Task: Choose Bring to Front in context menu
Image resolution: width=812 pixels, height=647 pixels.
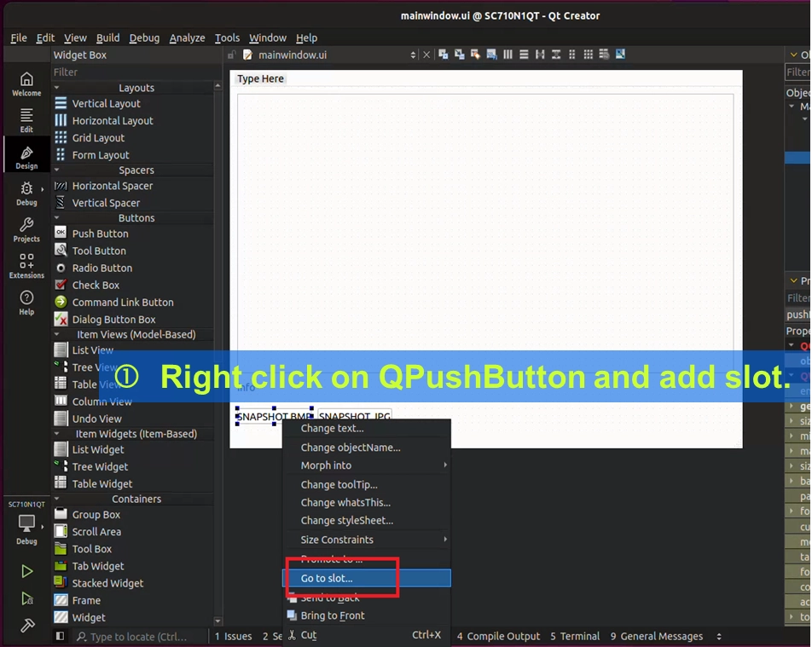Action: (367, 615)
